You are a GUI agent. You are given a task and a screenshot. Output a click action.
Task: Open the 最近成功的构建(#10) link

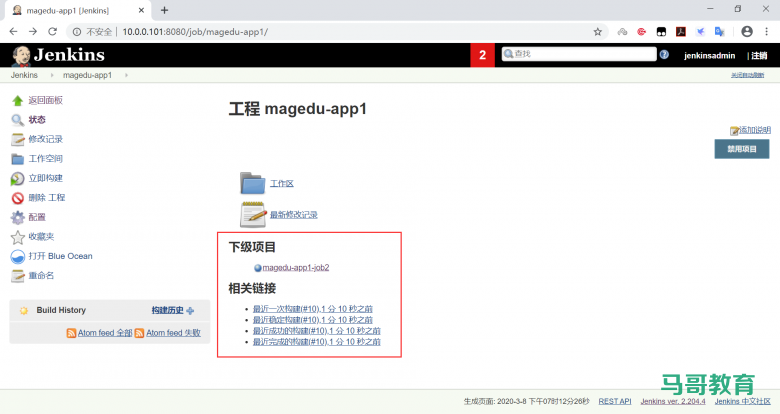tap(317, 331)
